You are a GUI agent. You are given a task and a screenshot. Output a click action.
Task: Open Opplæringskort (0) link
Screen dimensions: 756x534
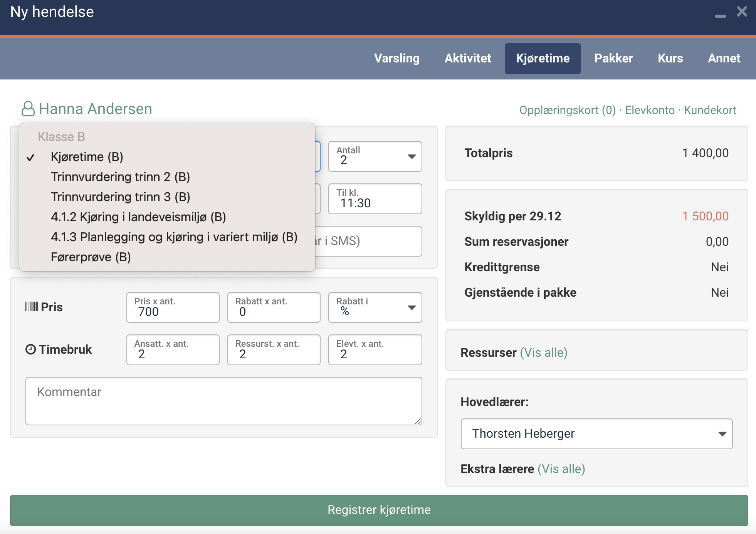(568, 110)
